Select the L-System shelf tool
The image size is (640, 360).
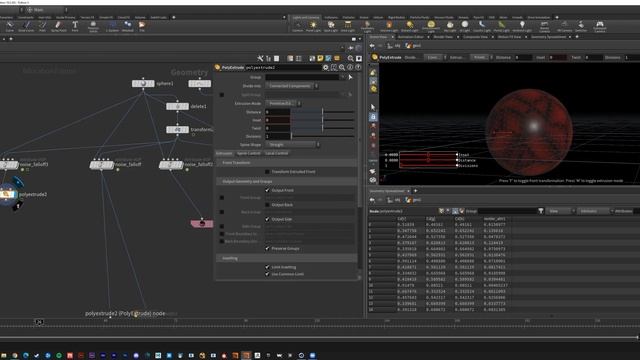coord(112,27)
